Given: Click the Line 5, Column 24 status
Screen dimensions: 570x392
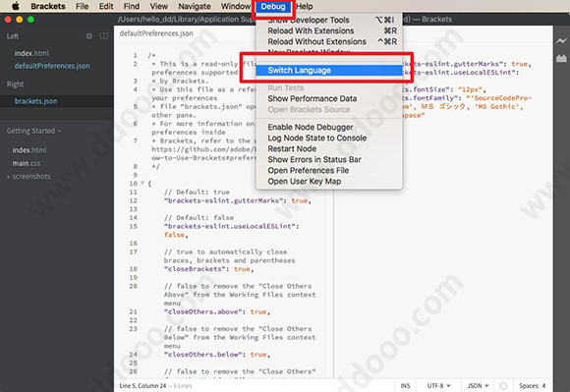Looking at the screenshot, I should click(x=142, y=385).
